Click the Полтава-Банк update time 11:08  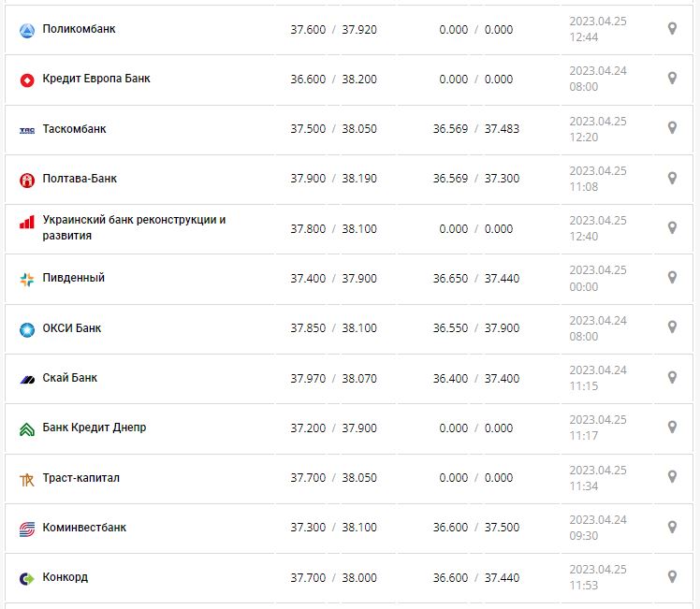coord(583,186)
